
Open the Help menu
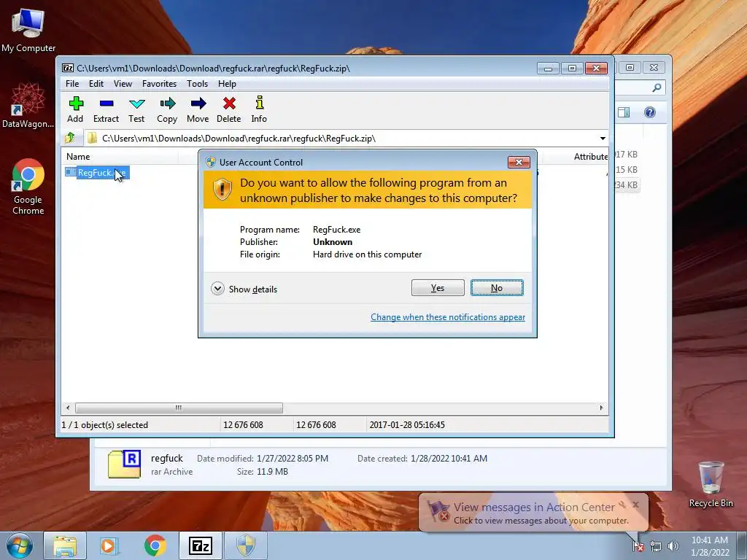(x=228, y=84)
